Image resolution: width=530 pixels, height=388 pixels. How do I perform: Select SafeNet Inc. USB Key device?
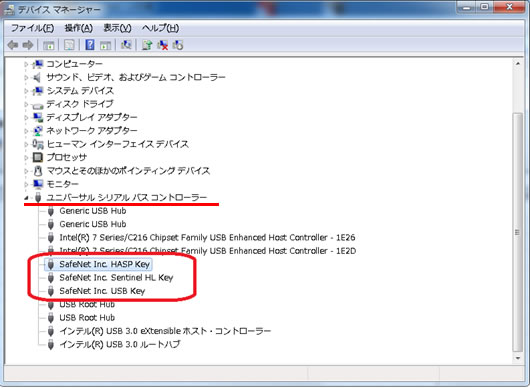click(x=102, y=291)
